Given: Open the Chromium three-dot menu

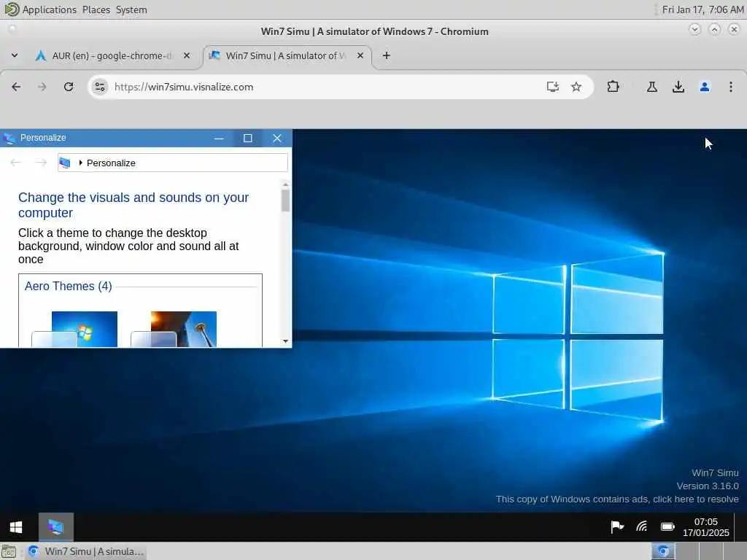Looking at the screenshot, I should [x=731, y=87].
